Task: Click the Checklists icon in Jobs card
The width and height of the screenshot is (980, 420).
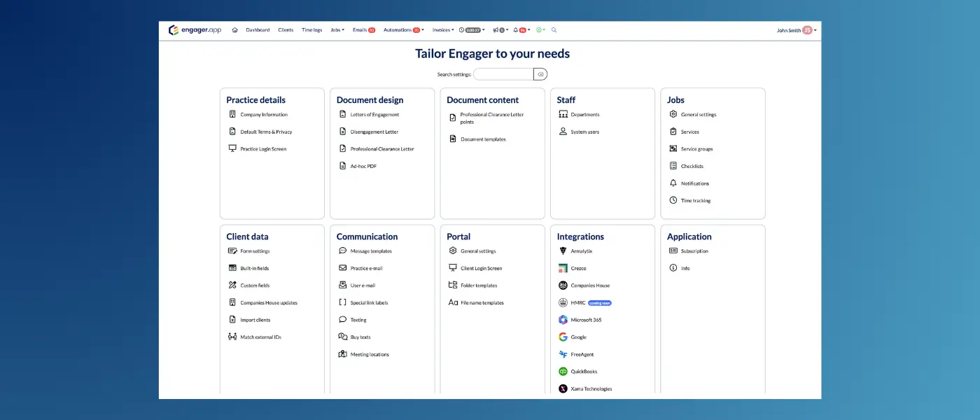Action: click(673, 166)
